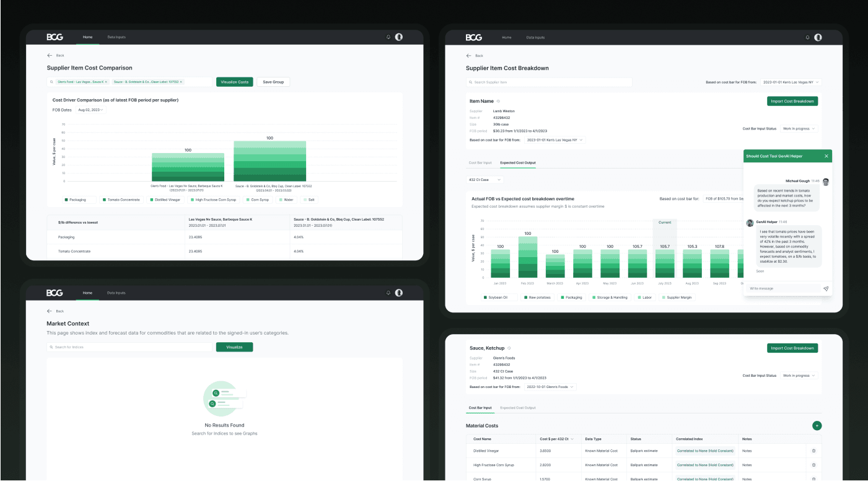Delete the Distilled Vinegar row with the trash icon
This screenshot has width=868, height=481.
pyautogui.click(x=814, y=451)
